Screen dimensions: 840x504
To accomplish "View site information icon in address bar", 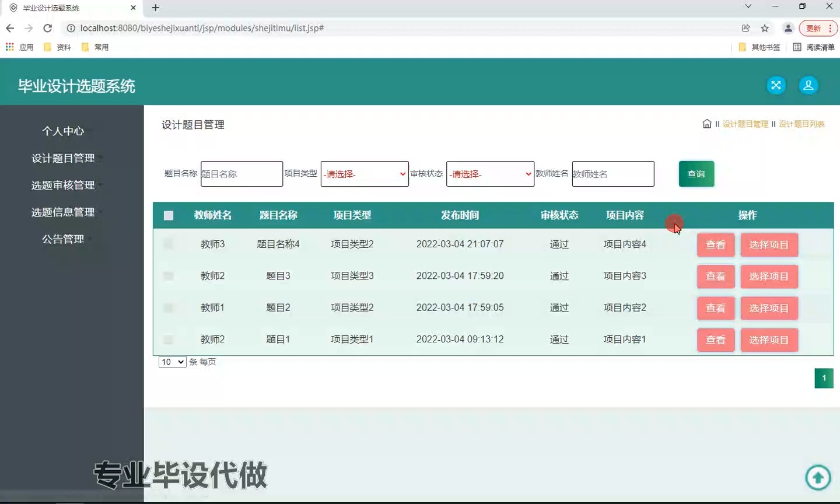I will [x=71, y=28].
